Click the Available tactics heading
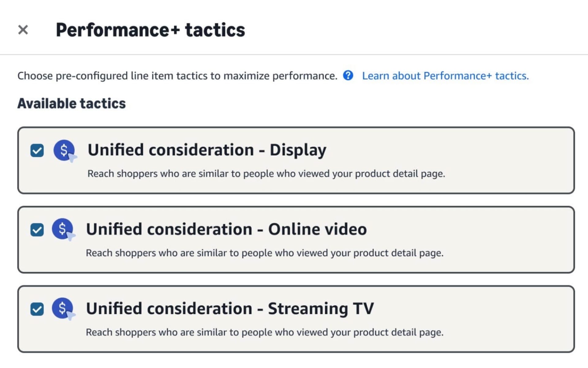 [71, 103]
